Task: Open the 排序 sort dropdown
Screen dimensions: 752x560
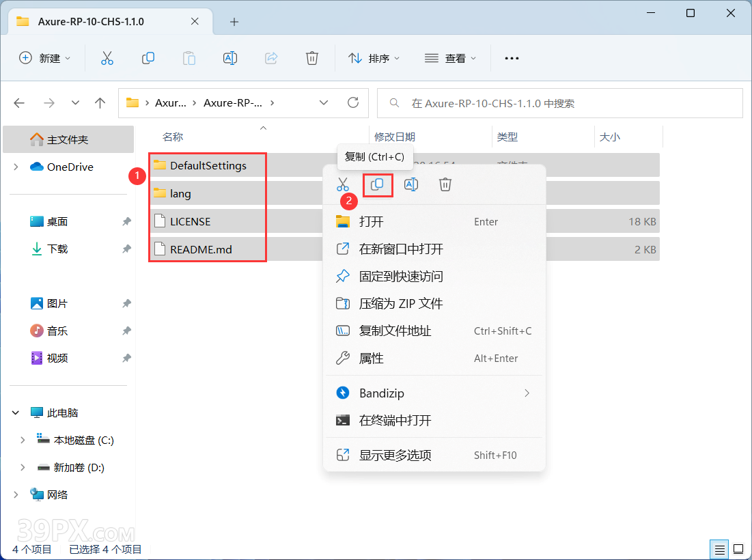Action: (x=374, y=58)
